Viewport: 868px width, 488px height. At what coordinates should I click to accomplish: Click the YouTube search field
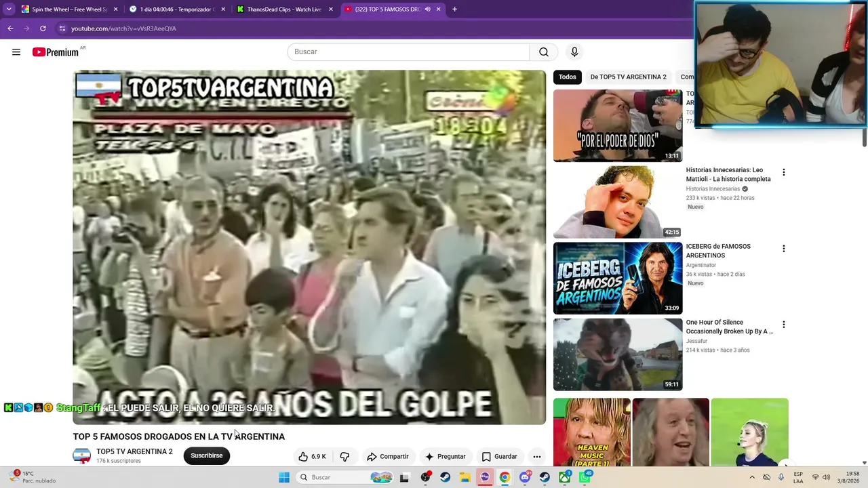coord(408,52)
